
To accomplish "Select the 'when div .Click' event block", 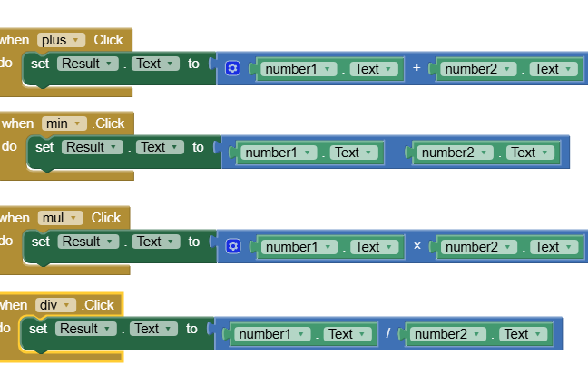I will pos(14,305).
